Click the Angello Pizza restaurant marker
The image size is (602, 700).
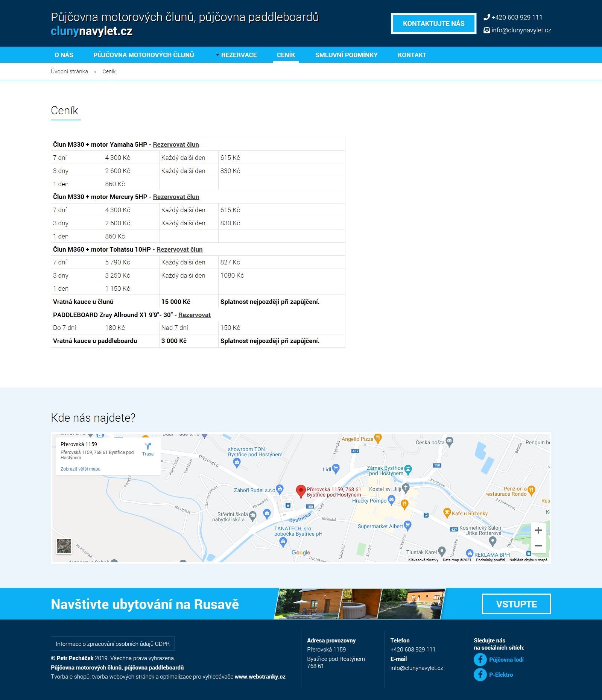point(378,438)
